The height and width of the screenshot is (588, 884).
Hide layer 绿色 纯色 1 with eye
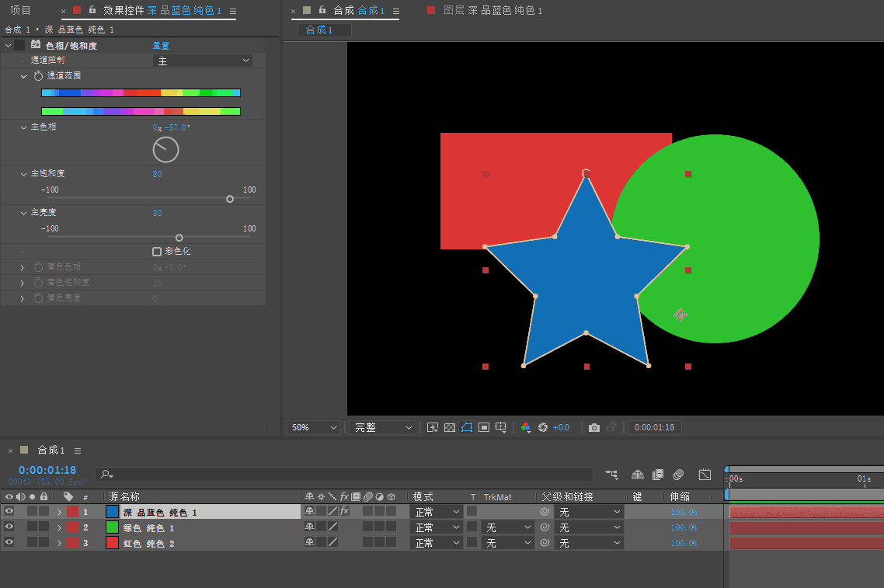click(9, 527)
